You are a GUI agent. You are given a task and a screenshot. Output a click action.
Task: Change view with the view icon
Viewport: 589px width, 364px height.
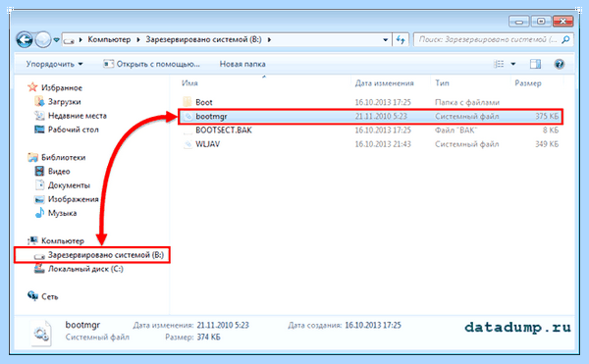tap(499, 64)
